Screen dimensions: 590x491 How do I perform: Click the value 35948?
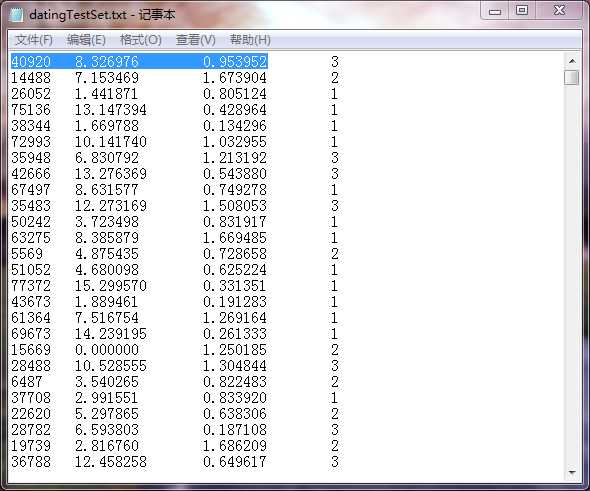click(31, 158)
